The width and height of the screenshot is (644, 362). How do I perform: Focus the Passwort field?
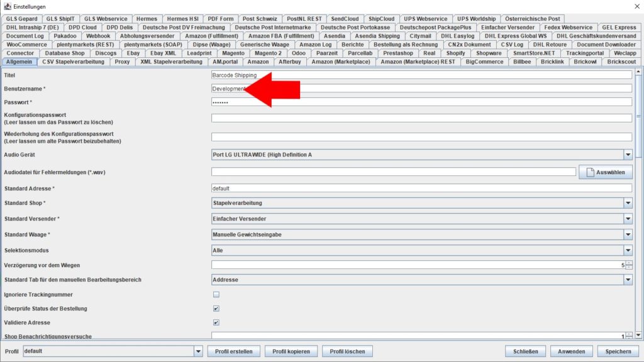click(421, 102)
